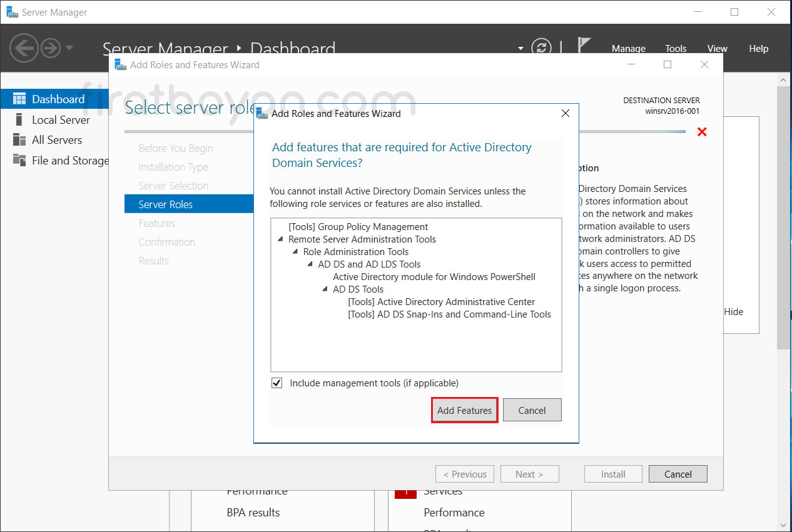Collapse Role Administration Tools node
This screenshot has width=792, height=532.
click(295, 252)
